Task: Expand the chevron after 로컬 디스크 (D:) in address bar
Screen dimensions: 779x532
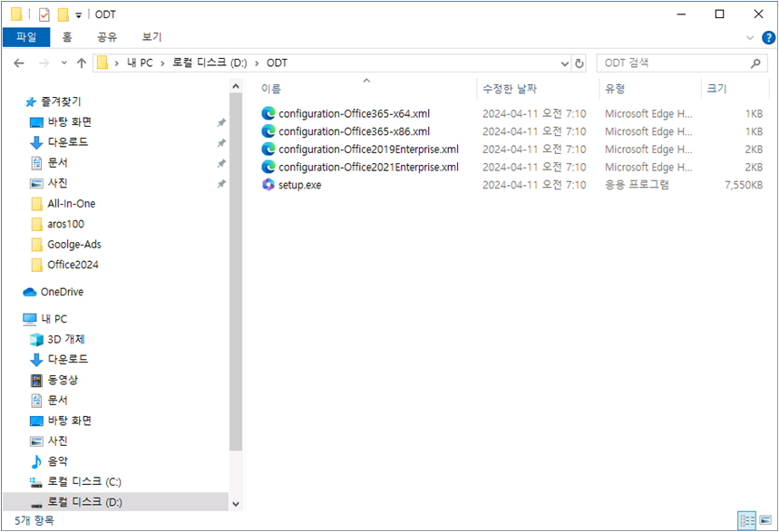Action: [x=257, y=63]
